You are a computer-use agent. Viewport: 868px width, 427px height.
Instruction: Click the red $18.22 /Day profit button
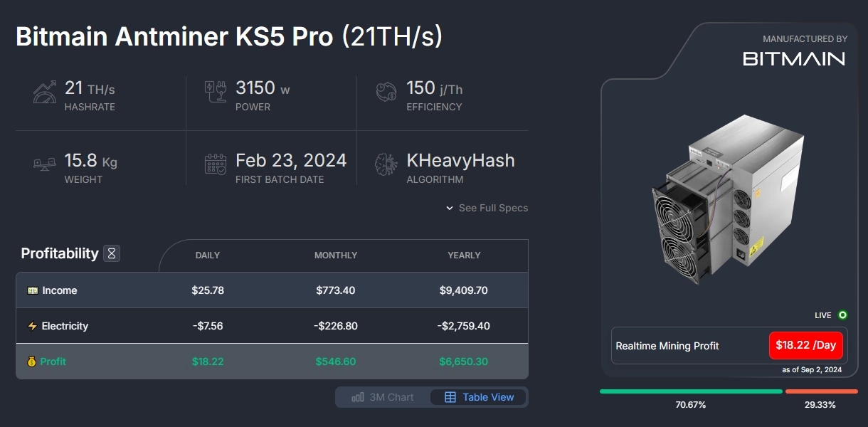805,345
